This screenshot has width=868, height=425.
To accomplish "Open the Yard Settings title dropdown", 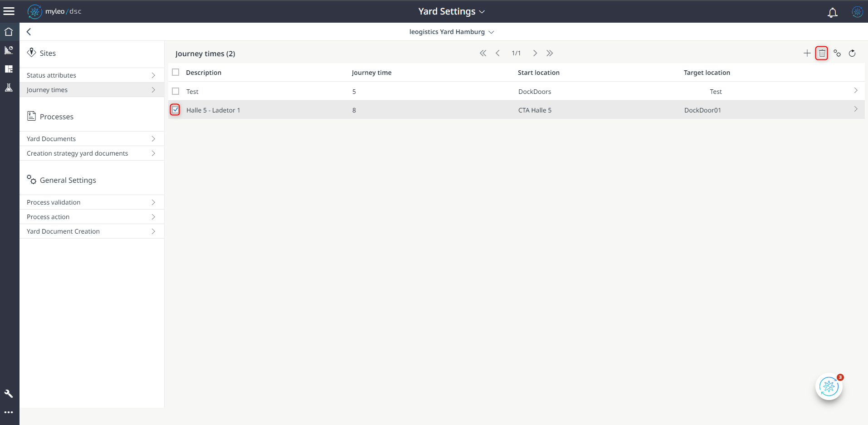I will [451, 11].
